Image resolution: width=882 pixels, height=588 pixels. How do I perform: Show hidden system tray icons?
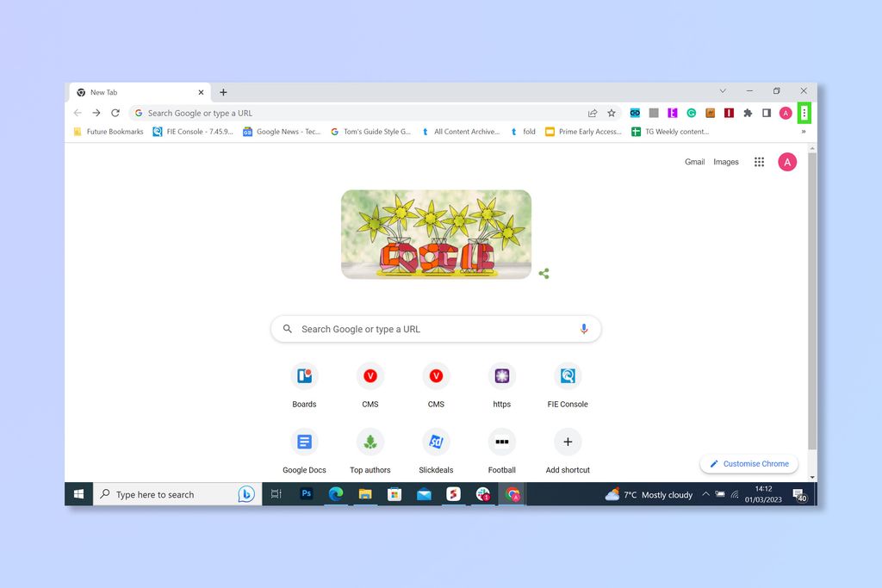(x=705, y=495)
